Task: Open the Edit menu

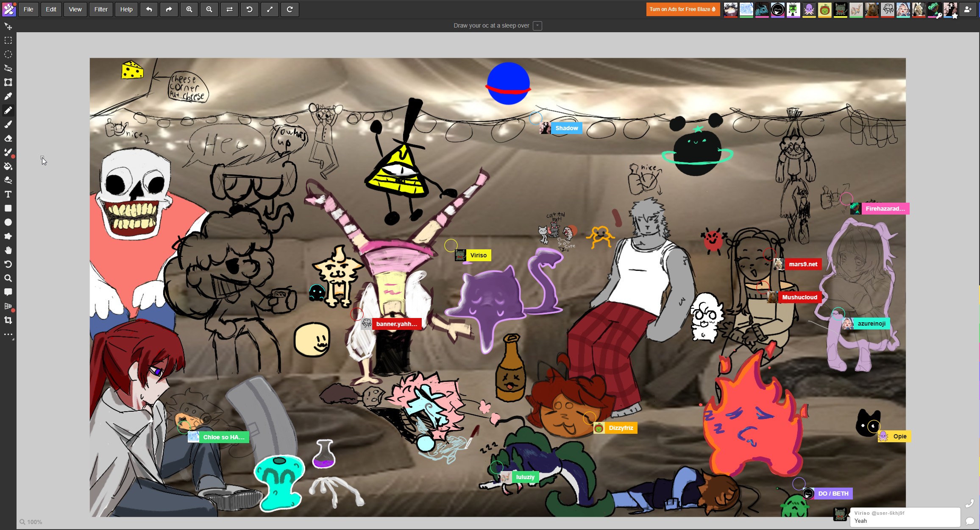Action: (51, 9)
